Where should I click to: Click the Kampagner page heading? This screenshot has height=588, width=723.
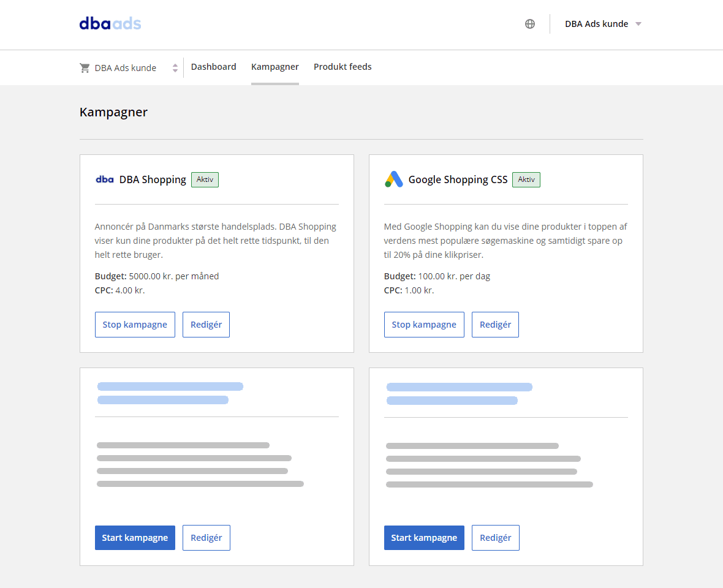tap(113, 113)
